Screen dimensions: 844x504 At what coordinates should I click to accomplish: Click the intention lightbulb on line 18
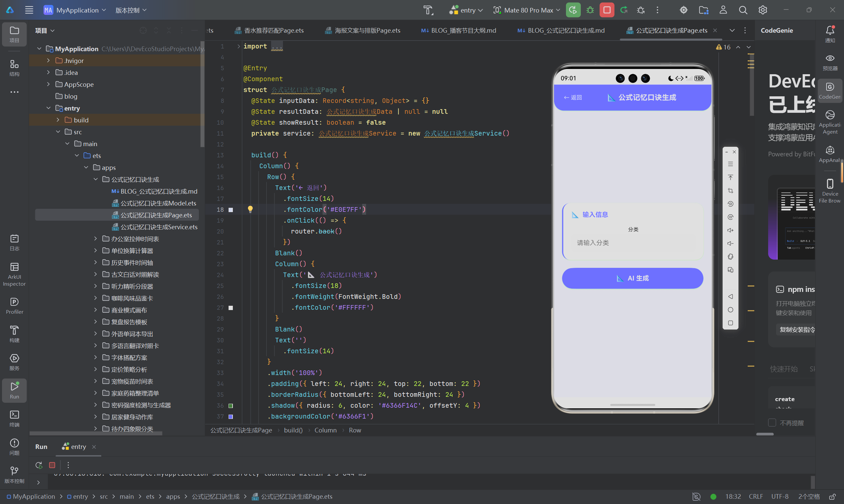[250, 209]
